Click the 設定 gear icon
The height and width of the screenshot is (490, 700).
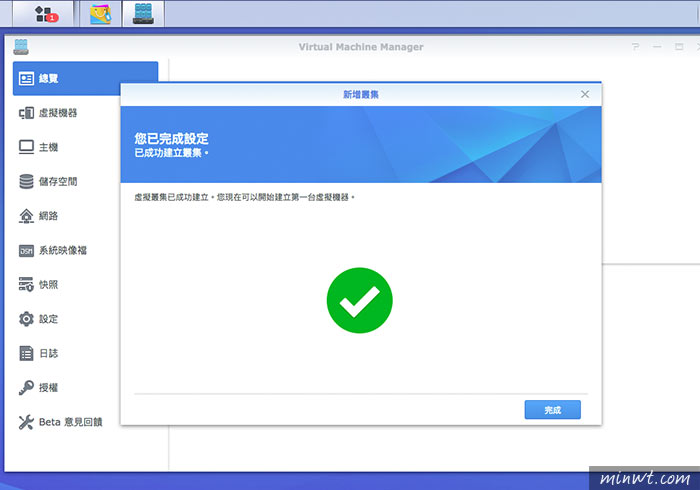click(x=26, y=319)
